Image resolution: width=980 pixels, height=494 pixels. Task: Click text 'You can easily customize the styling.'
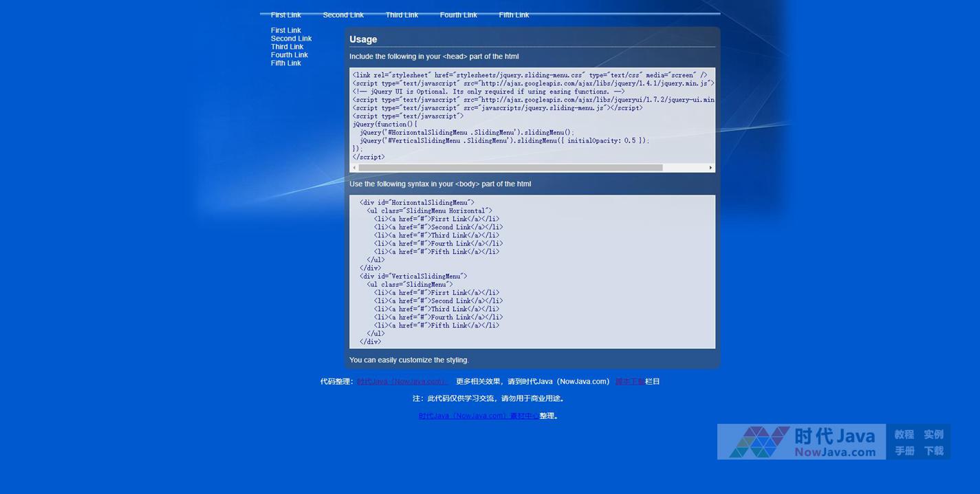click(409, 360)
